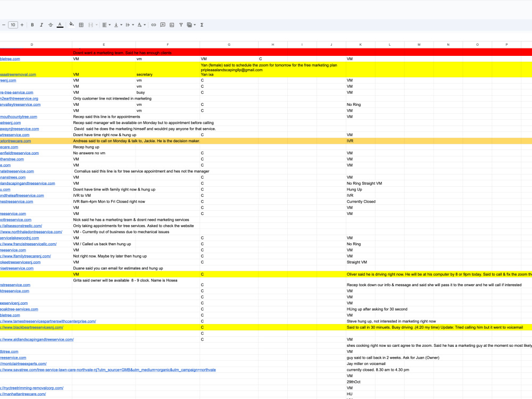Viewport: 532px width, 399px height.
Task: Open the www.blackbeartreeservicesnj.com link
Action: pyautogui.click(x=31, y=327)
